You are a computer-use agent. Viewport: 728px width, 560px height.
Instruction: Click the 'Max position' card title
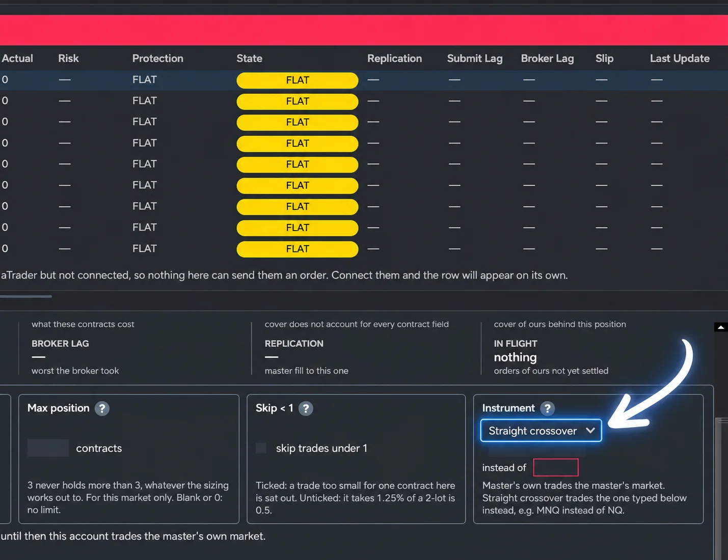[59, 408]
